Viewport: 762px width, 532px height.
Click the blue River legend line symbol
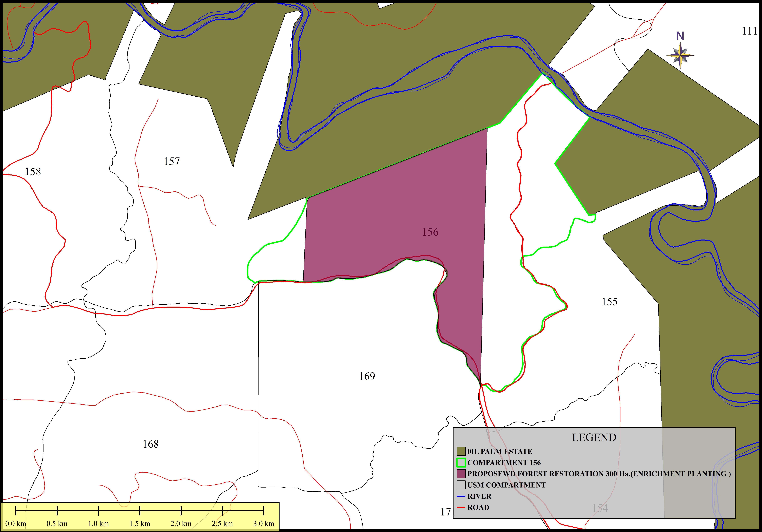tap(461, 496)
